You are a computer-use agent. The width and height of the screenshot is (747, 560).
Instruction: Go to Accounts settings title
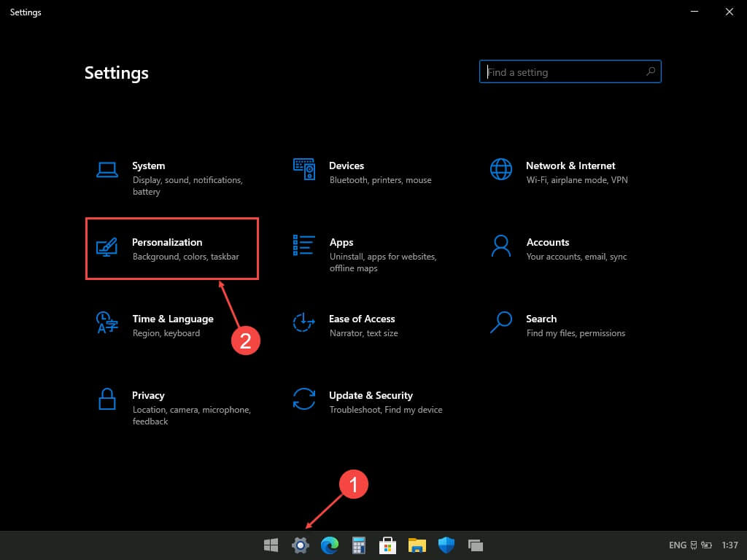coord(547,242)
